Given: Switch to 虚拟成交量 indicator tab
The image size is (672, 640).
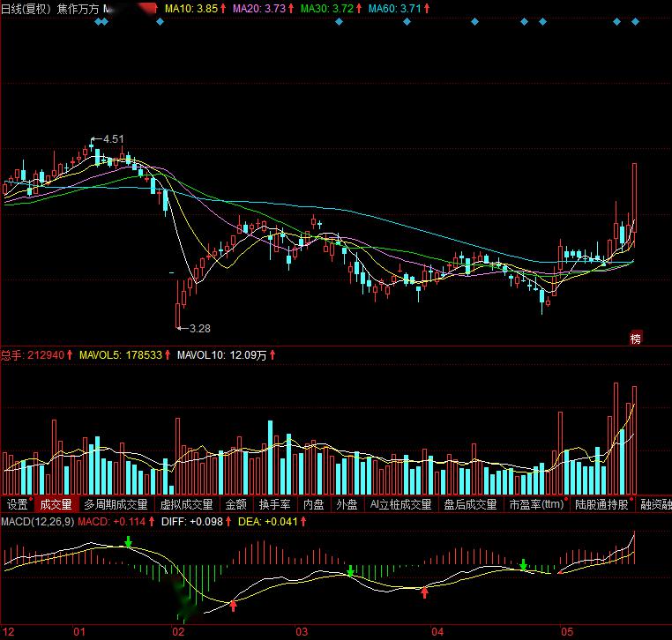Looking at the screenshot, I should click(186, 505).
